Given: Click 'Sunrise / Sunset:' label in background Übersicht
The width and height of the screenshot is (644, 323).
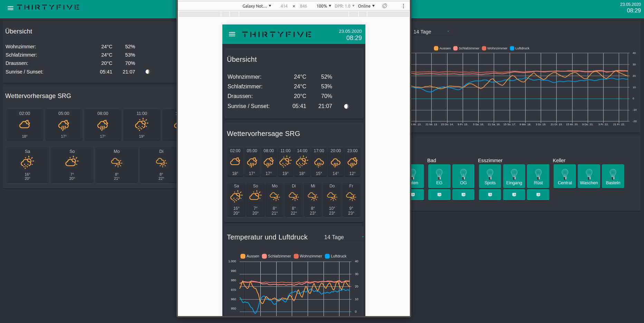Looking at the screenshot, I should 25,72.
